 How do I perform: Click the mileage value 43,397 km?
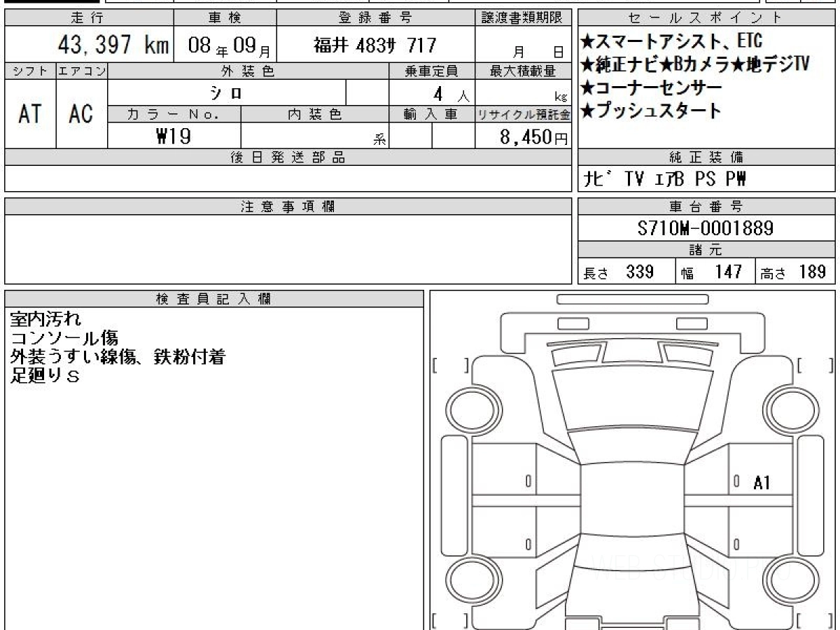113,46
